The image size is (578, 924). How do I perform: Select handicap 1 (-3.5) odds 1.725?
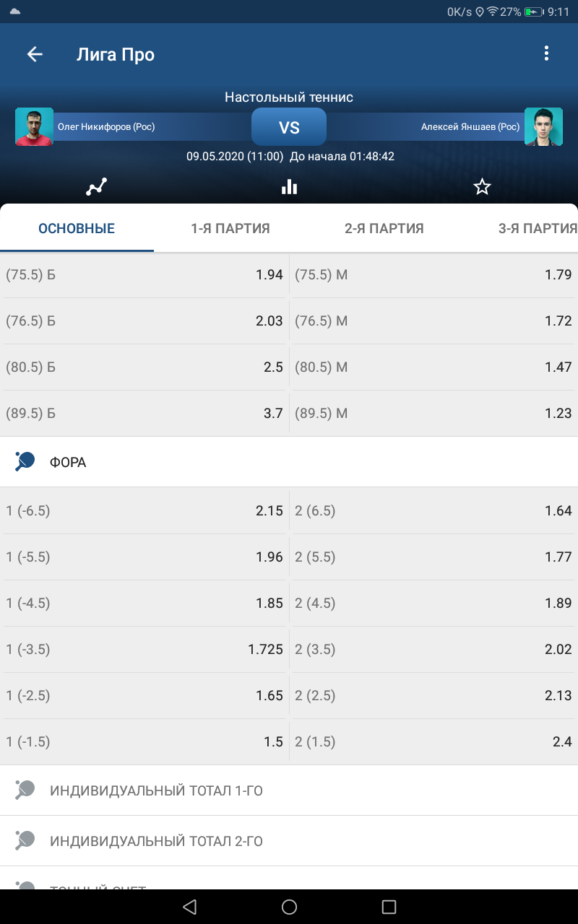pyautogui.click(x=144, y=650)
